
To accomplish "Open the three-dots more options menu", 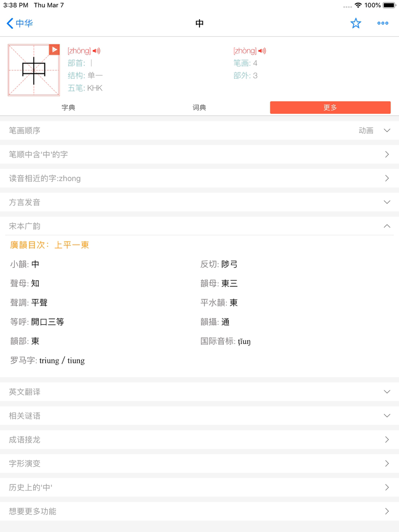I will pyautogui.click(x=383, y=23).
